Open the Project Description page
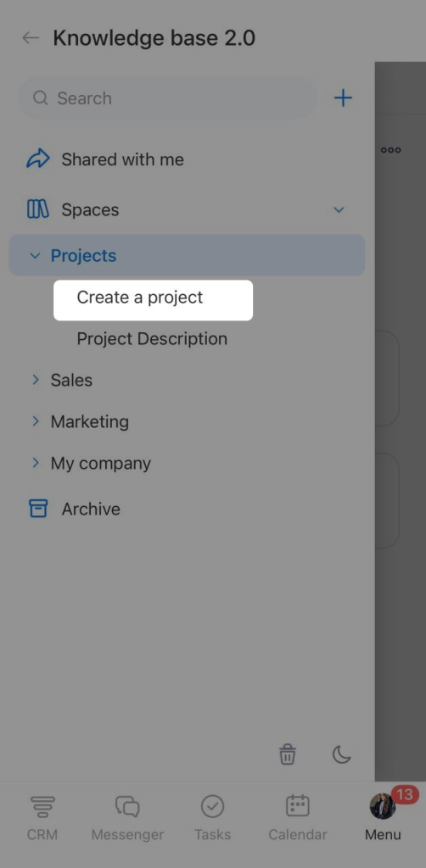The height and width of the screenshot is (868, 426). pyautogui.click(x=152, y=339)
